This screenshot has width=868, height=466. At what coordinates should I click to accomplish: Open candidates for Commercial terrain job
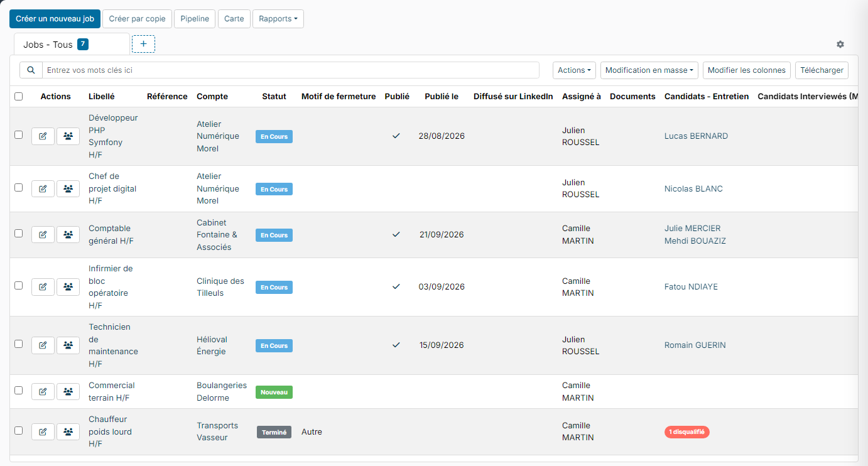[x=68, y=391]
